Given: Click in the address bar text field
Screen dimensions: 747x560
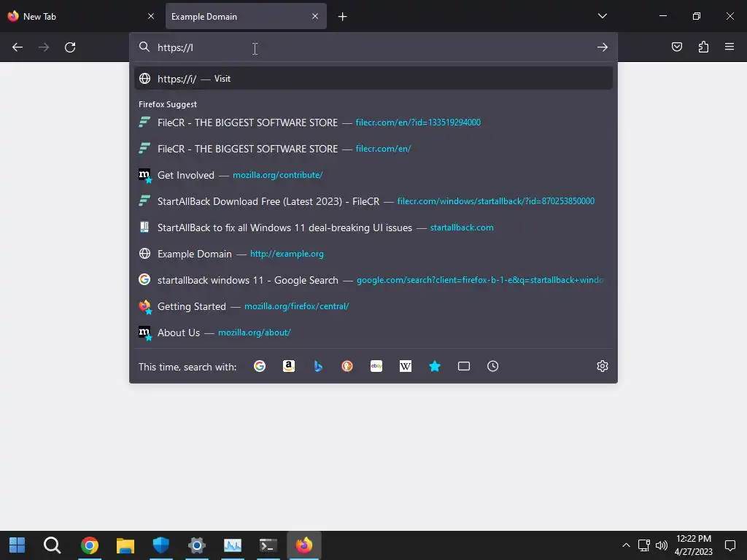Looking at the screenshot, I should [x=373, y=47].
